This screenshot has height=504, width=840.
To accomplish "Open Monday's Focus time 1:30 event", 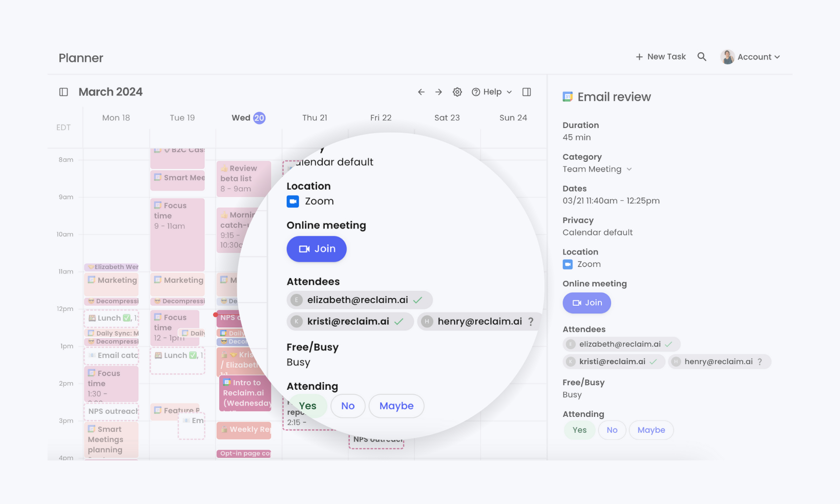I will pos(111,384).
